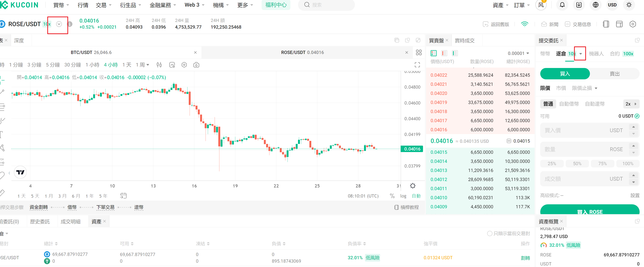Open chart axis settings gear
Screen dimensions: 644x267
click(x=413, y=186)
